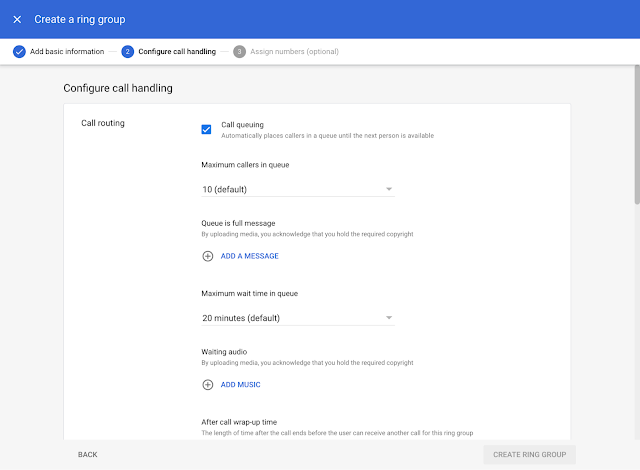This screenshot has height=470, width=640.
Task: Click the vertical page scrollbar
Action: pos(634,130)
